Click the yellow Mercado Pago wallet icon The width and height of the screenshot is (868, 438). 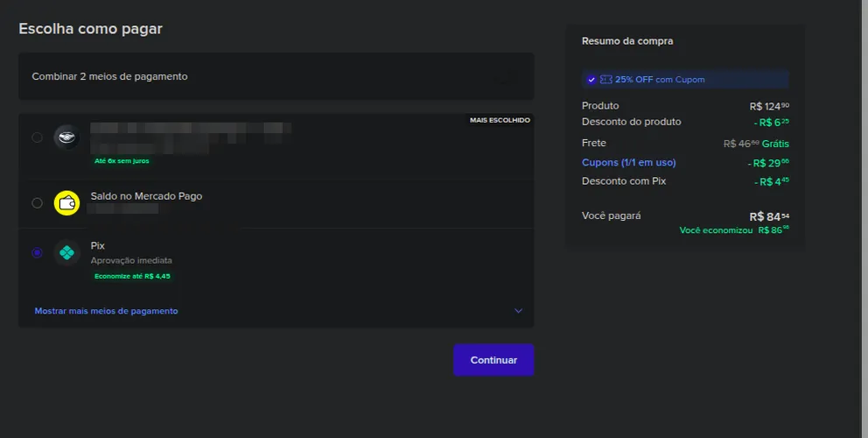coord(67,203)
